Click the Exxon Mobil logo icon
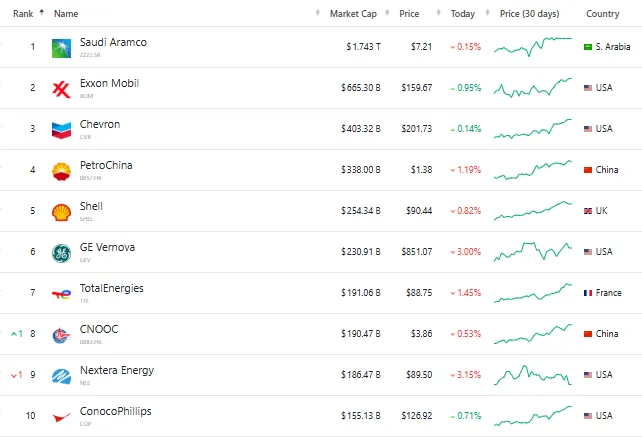 point(61,88)
